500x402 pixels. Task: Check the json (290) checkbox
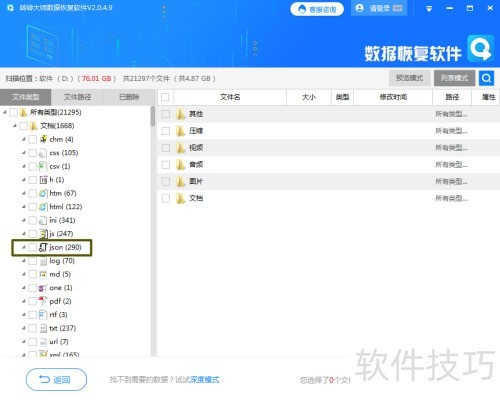[x=32, y=247]
